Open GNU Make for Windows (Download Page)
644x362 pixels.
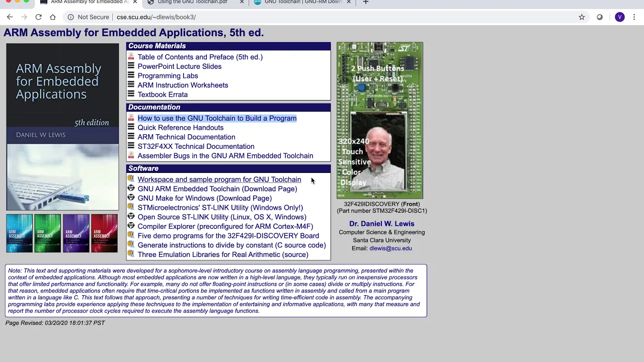coord(205,198)
